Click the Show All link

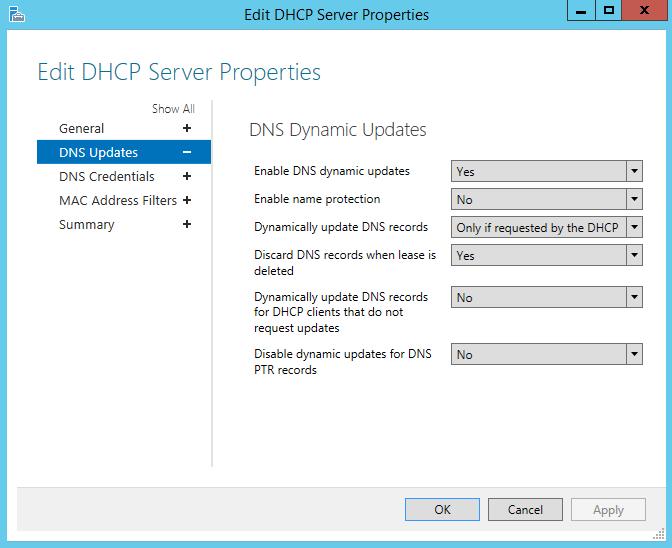pyautogui.click(x=173, y=109)
